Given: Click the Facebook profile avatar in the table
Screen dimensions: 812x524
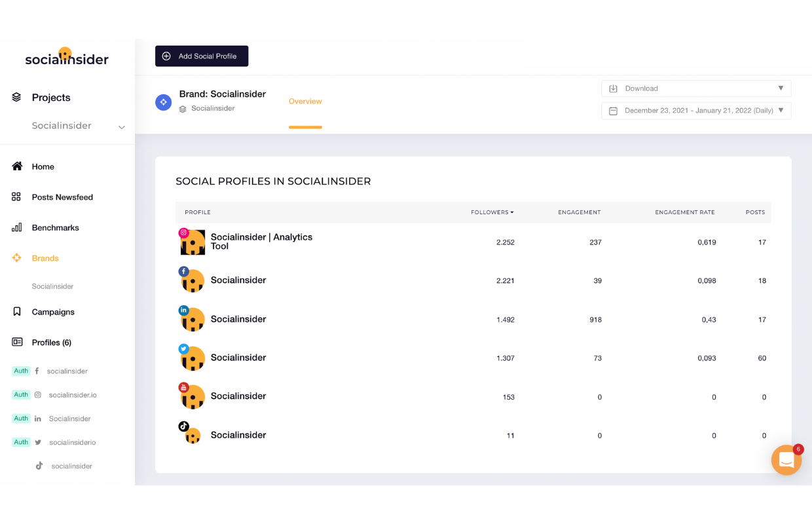Looking at the screenshot, I should 193,280.
